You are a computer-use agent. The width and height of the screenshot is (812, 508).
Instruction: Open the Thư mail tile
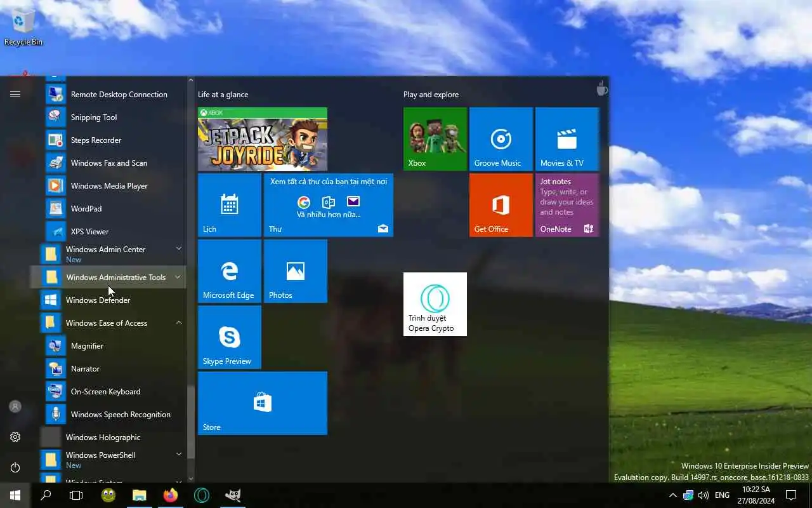(329, 204)
